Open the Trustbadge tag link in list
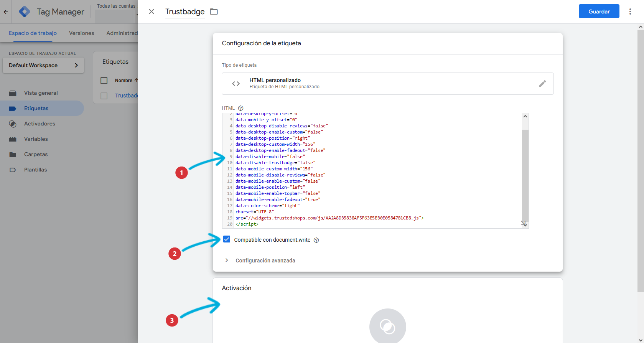Screen dimensions: 644x343 pyautogui.click(x=126, y=96)
